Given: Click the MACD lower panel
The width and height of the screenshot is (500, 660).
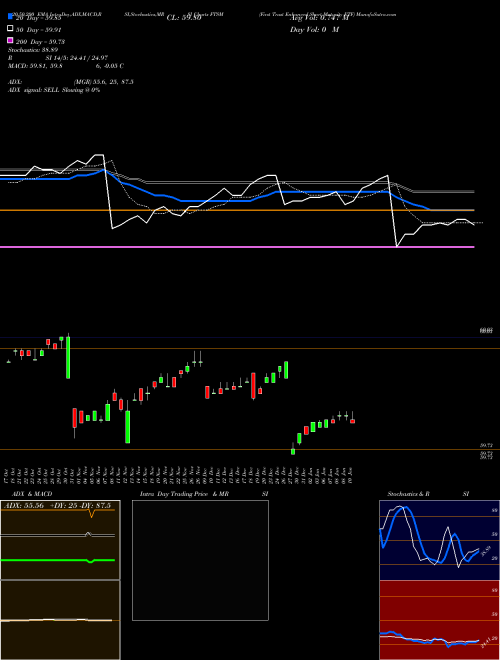Looking at the screenshot, I should coord(60,620).
